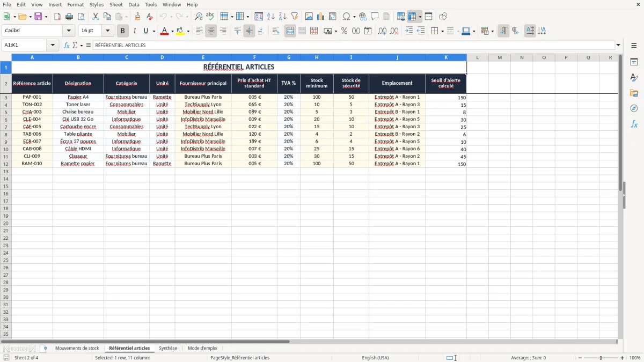Click the Open folder icon
The width and height of the screenshot is (644, 362).
(21, 17)
